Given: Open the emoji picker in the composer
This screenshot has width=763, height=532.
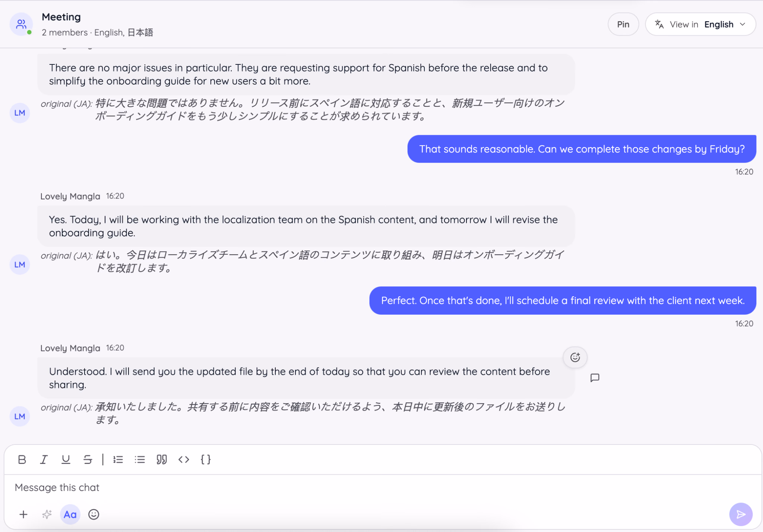Looking at the screenshot, I should pos(94,515).
